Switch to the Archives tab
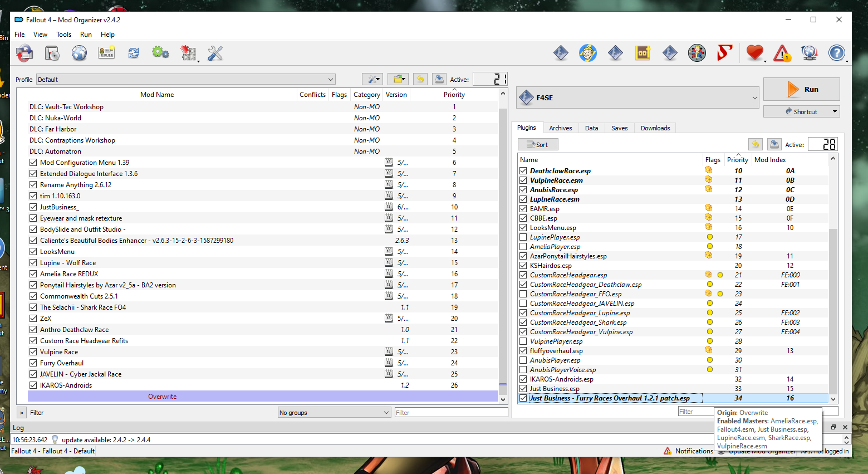Viewport: 868px width, 474px height. pyautogui.click(x=560, y=128)
